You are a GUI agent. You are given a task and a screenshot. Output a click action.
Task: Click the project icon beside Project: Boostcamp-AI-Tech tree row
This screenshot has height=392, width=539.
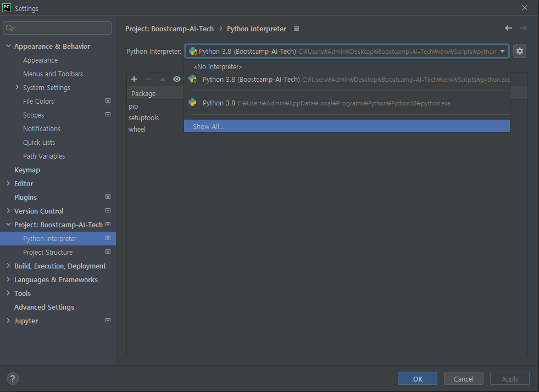tap(108, 225)
